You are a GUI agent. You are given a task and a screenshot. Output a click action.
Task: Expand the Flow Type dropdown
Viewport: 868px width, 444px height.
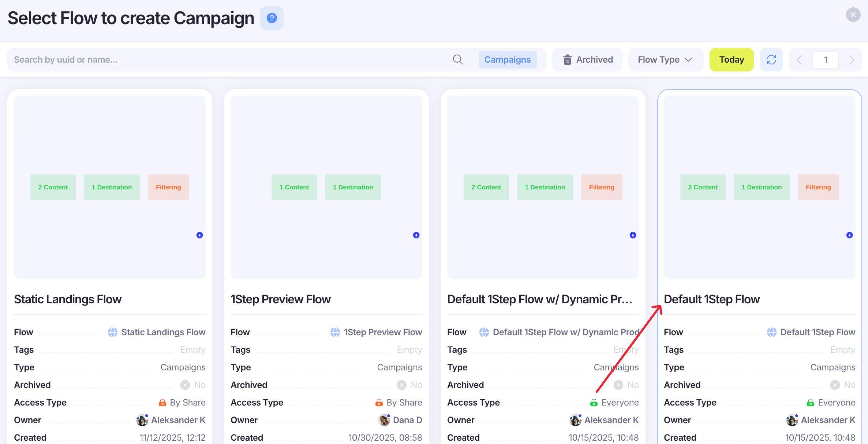coord(666,59)
